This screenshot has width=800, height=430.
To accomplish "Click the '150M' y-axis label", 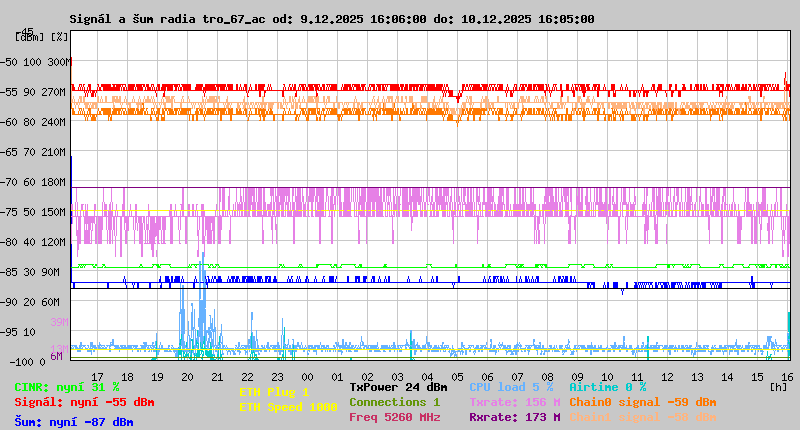I will [x=56, y=212].
